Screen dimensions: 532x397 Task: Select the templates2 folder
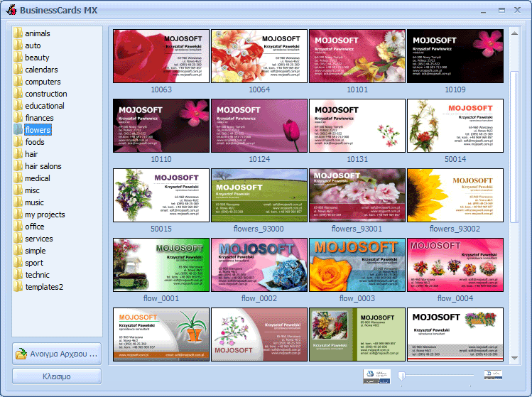[38, 287]
